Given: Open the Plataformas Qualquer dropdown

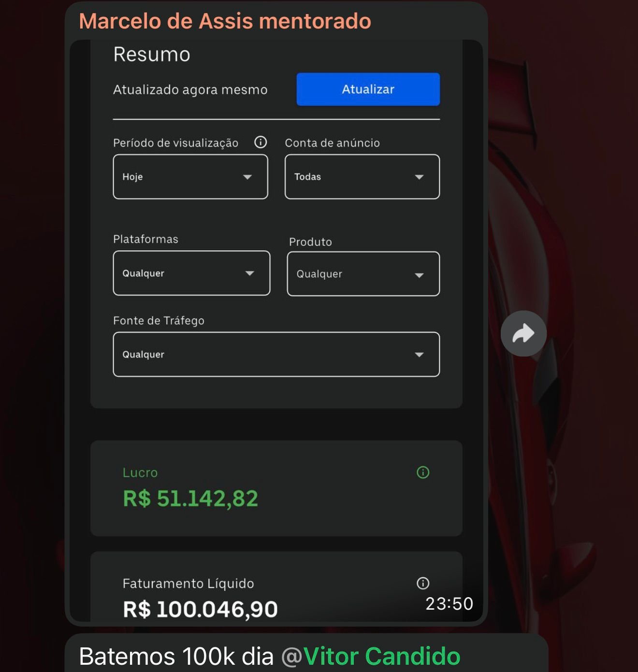Looking at the screenshot, I should (191, 273).
